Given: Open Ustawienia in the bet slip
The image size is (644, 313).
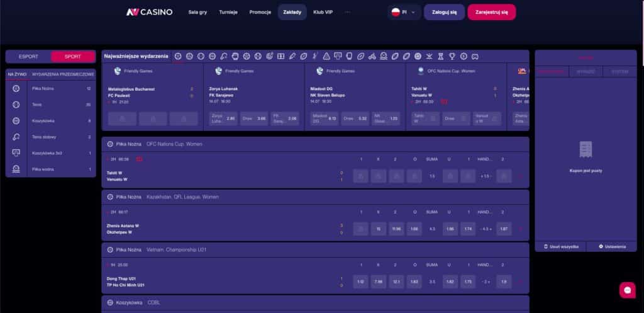Looking at the screenshot, I should [x=612, y=247].
